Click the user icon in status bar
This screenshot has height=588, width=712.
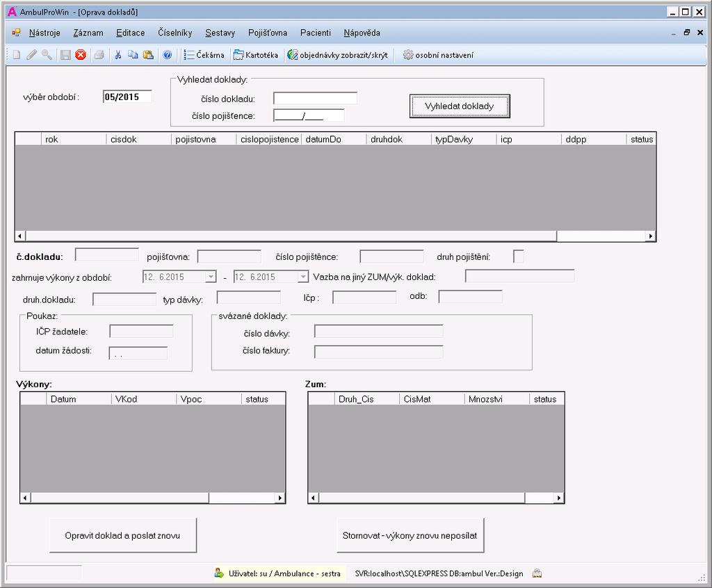[219, 573]
